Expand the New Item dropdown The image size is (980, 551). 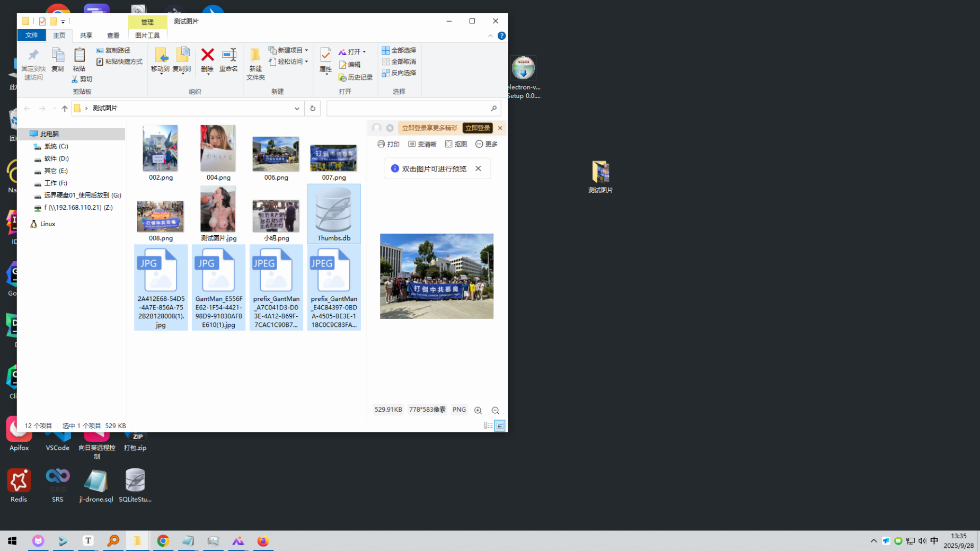click(306, 50)
